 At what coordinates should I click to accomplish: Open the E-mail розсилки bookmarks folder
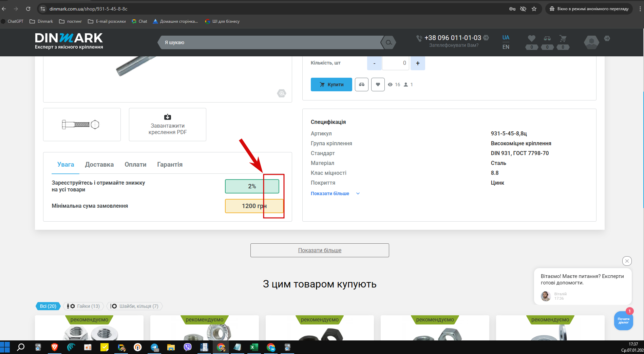(x=107, y=21)
